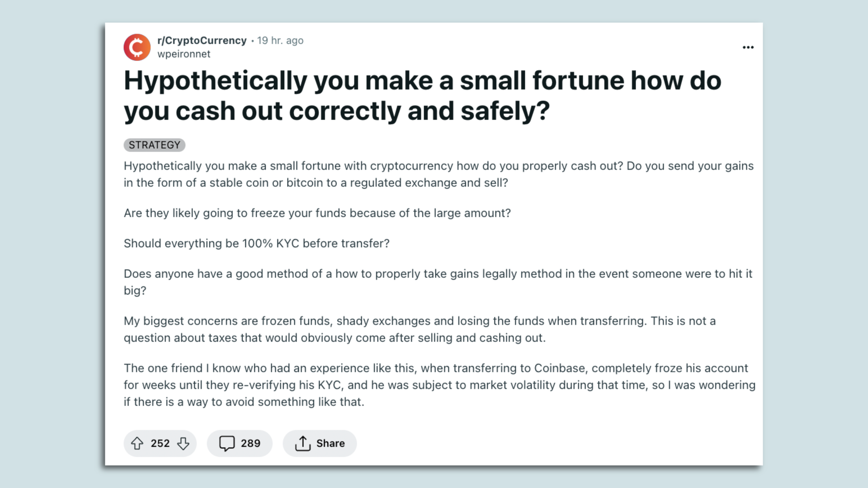This screenshot has height=488, width=868.
Task: Click the first paragraph about stable coin
Action: [x=439, y=174]
